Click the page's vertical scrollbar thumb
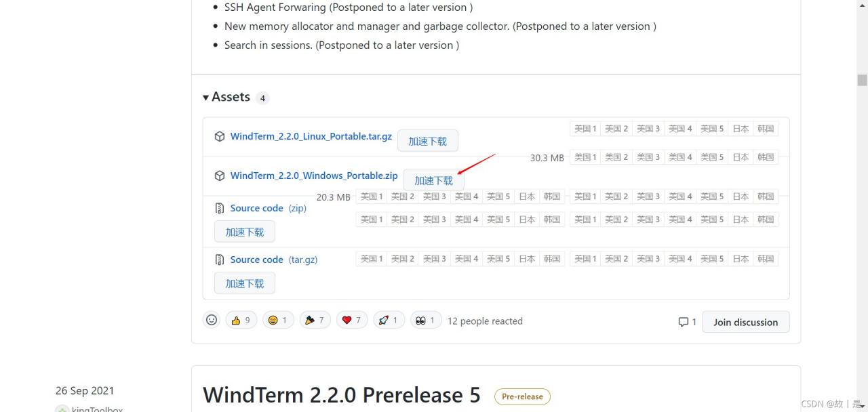Image resolution: width=868 pixels, height=412 pixels. point(862,80)
